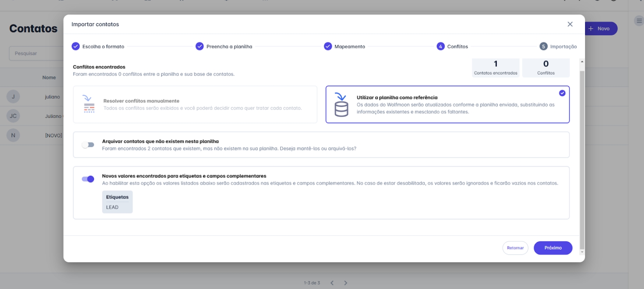Choose Resolver conflitos manualmente option
Image resolution: width=644 pixels, height=289 pixels.
(195, 105)
